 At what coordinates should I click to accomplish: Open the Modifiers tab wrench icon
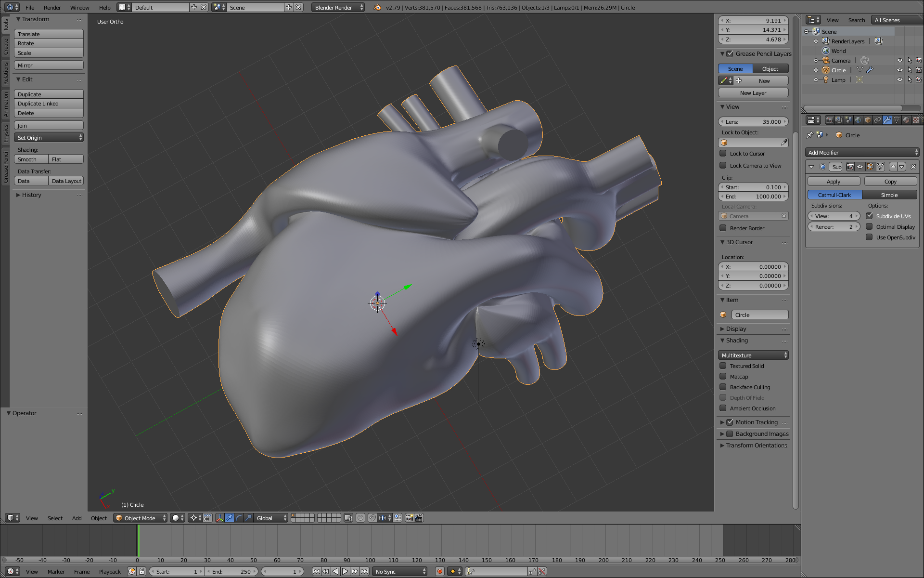coord(887,120)
